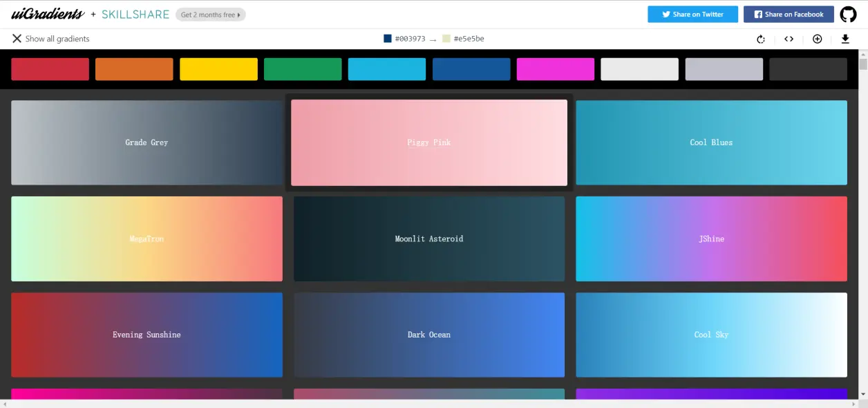Filter by the red color swatch
868x408 pixels.
click(x=50, y=69)
